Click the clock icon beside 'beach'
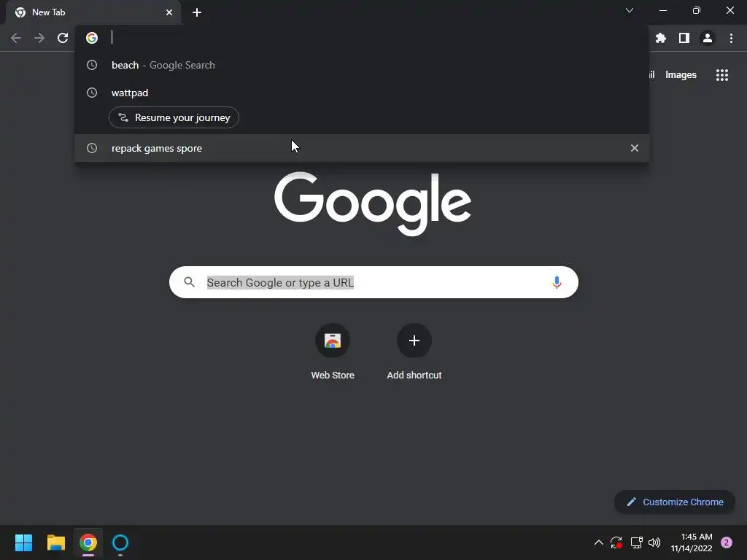 (92, 65)
